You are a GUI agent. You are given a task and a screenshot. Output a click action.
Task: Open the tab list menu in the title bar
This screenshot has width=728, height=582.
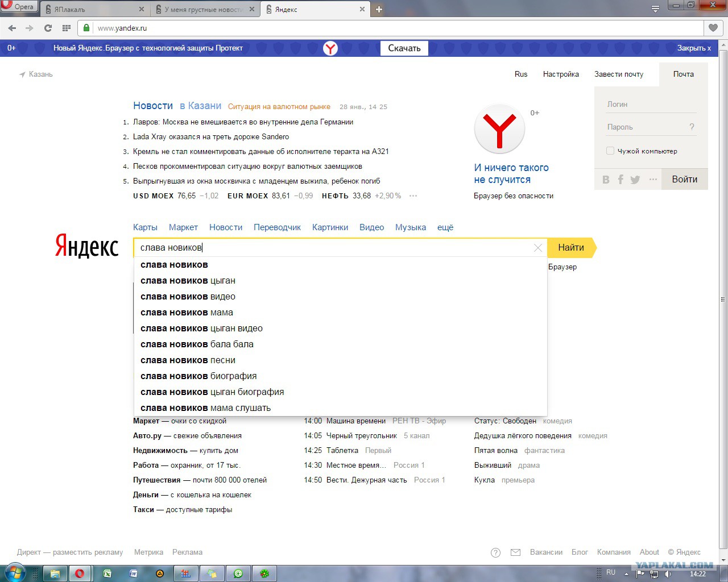655,9
